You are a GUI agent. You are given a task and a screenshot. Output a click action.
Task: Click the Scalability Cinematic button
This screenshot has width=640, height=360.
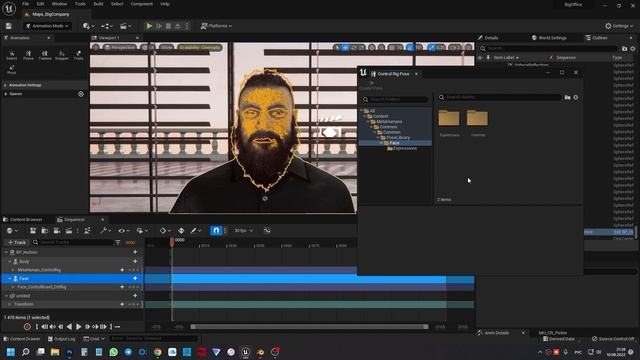[199, 47]
